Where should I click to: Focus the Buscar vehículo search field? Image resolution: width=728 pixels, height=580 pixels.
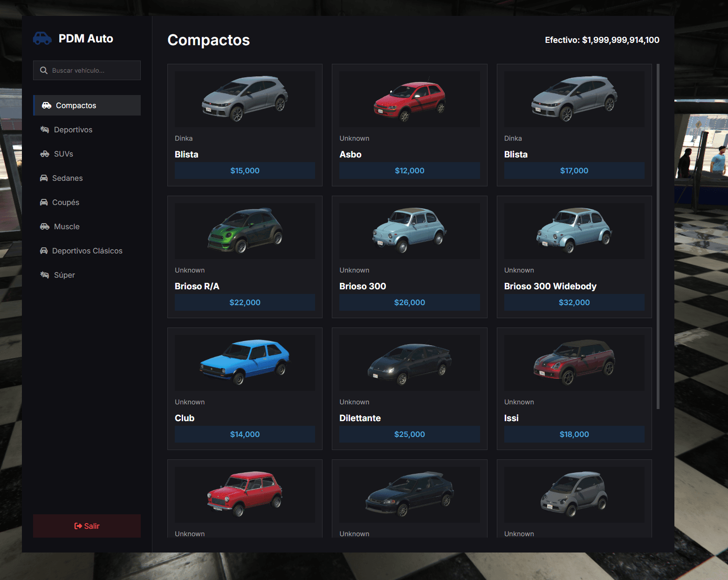87,70
